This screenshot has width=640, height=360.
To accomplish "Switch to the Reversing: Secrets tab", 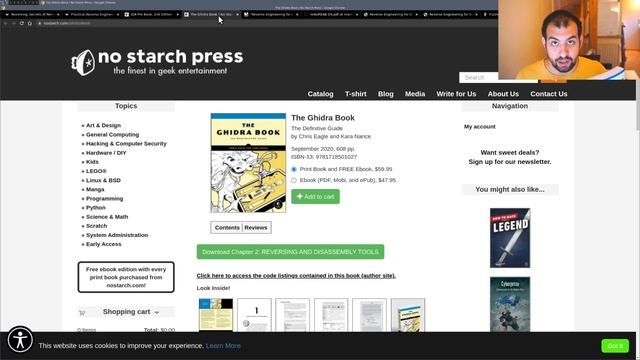I will 32,14.
